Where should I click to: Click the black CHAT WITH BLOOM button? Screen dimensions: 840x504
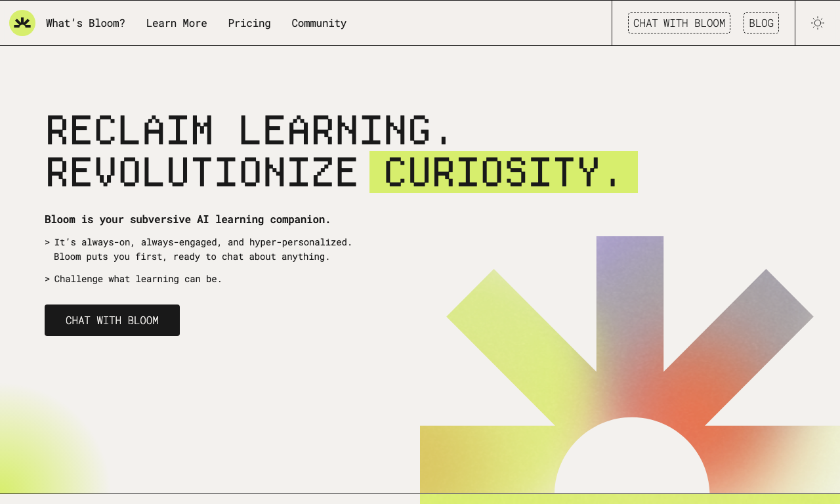click(x=112, y=320)
